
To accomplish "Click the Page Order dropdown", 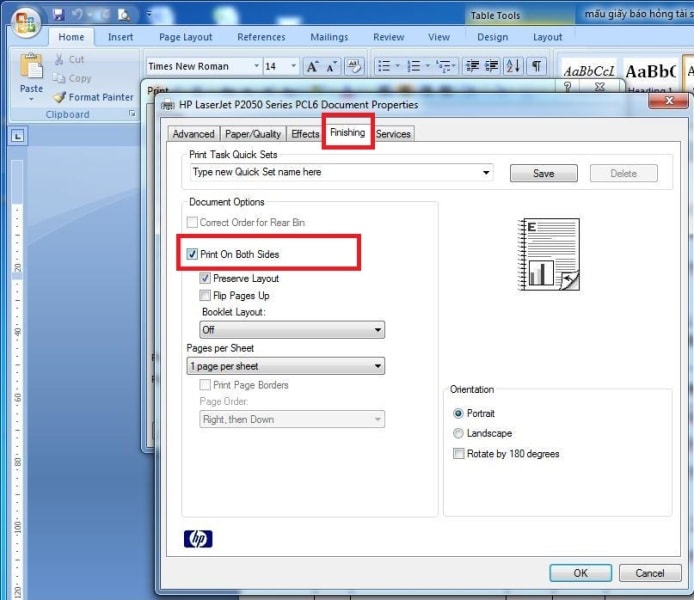I will [x=292, y=419].
